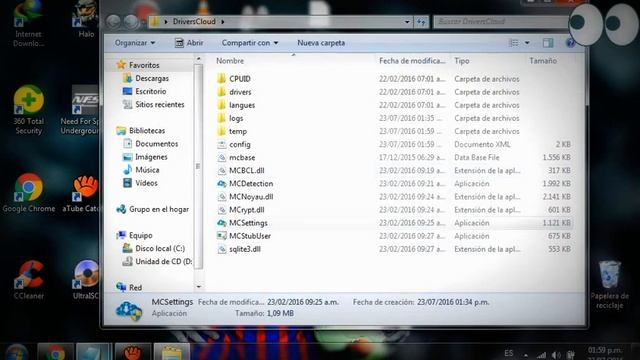The image size is (640, 360).
Task: Select Escritorio in navigation pane
Action: click(144, 91)
